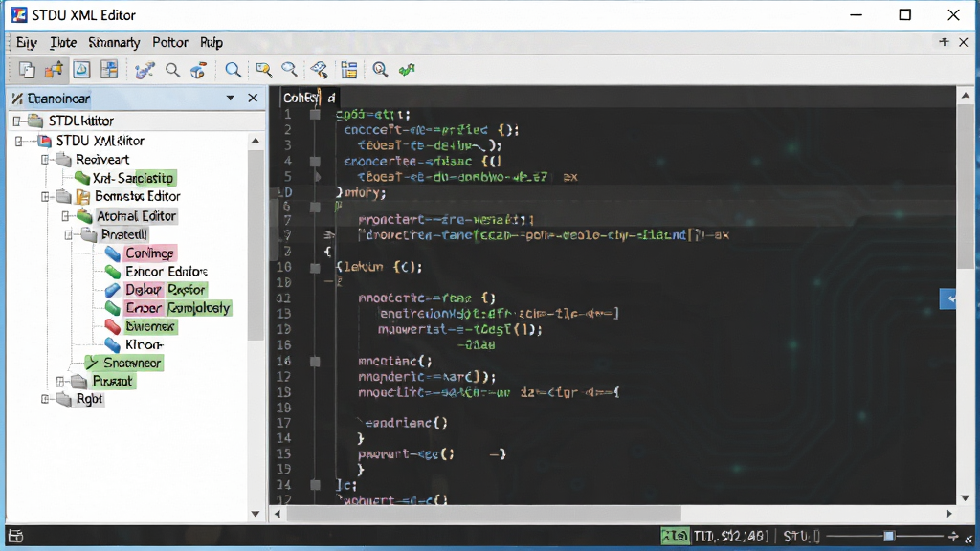Click the editor's horizontal scroll right arrow
980x551 pixels.
click(x=948, y=514)
